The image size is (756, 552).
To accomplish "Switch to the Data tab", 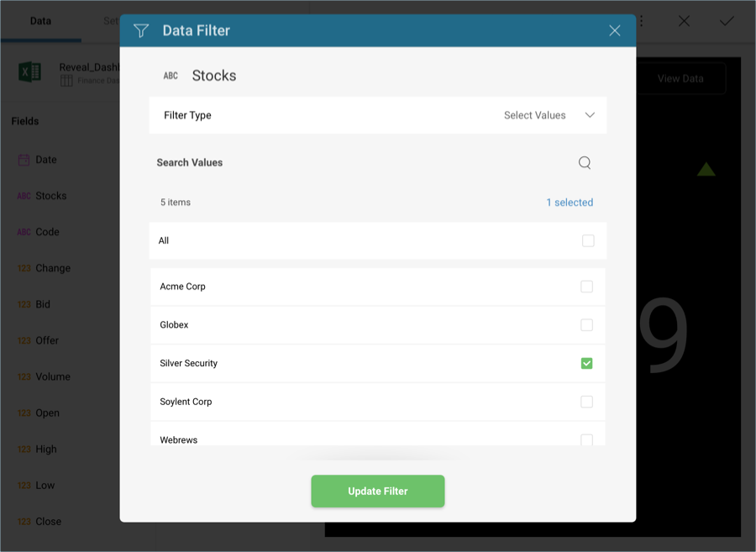I will (40, 21).
